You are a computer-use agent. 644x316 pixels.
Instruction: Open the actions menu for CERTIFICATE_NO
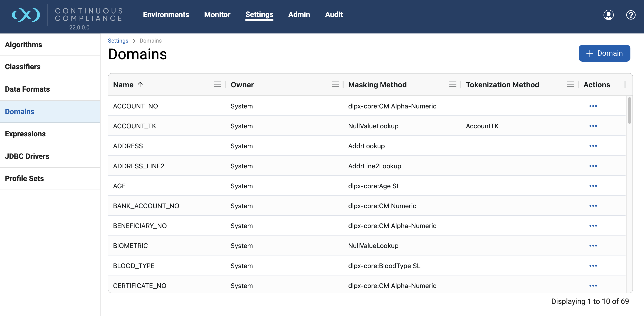point(594,286)
